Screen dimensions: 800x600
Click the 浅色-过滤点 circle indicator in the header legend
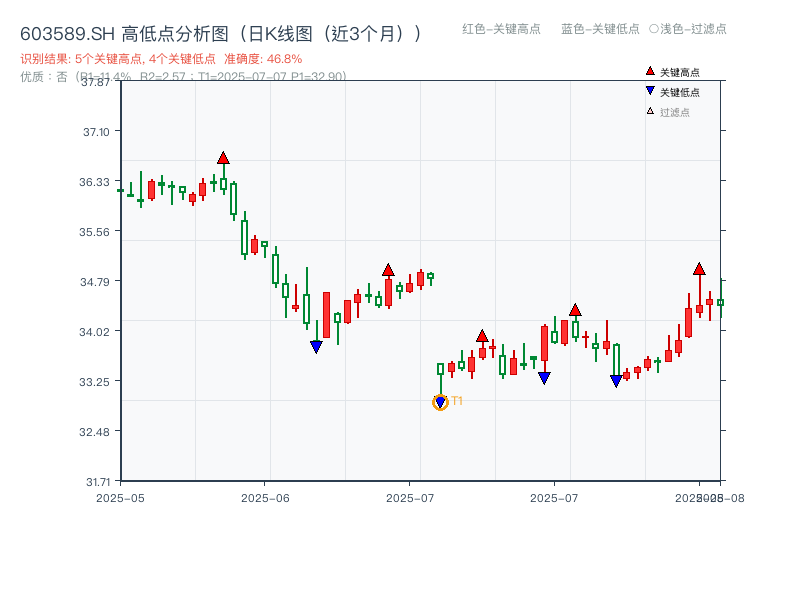(652, 30)
